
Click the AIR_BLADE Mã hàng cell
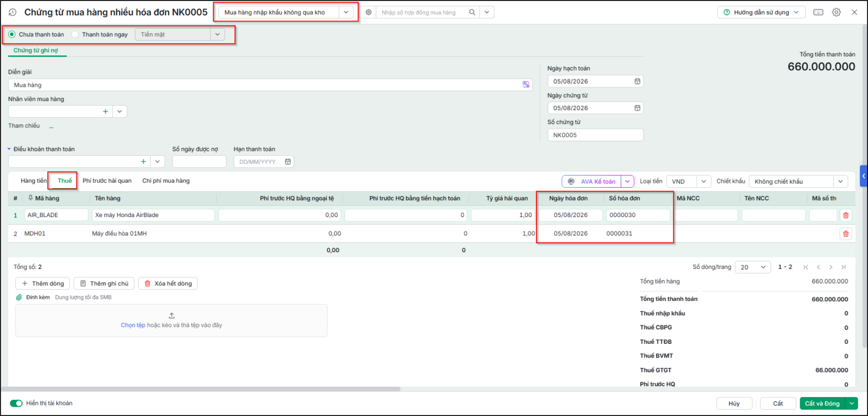pyautogui.click(x=56, y=215)
